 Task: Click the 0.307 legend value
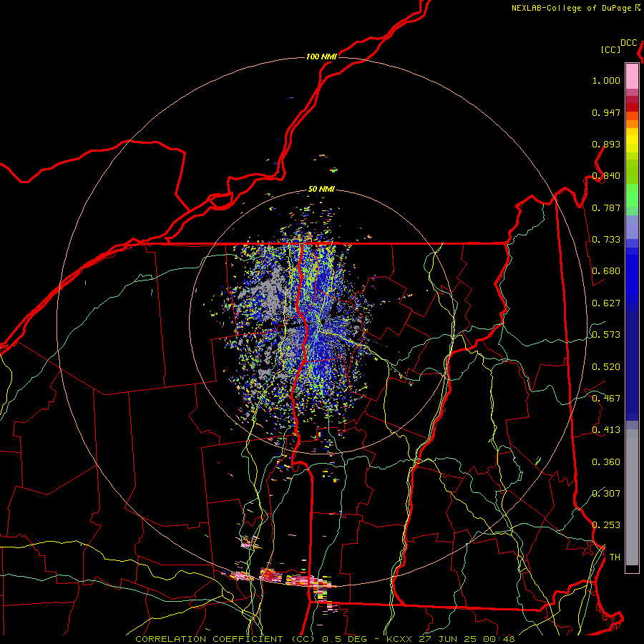pyautogui.click(x=606, y=494)
